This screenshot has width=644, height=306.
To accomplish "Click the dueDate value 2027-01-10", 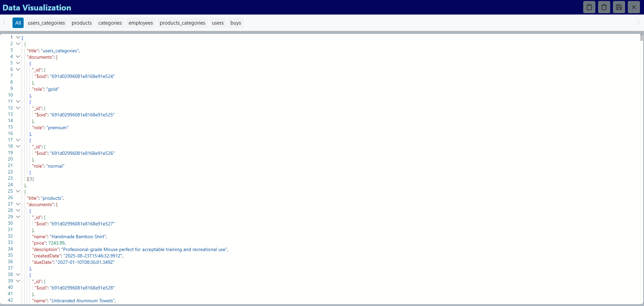I will click(x=85, y=262).
